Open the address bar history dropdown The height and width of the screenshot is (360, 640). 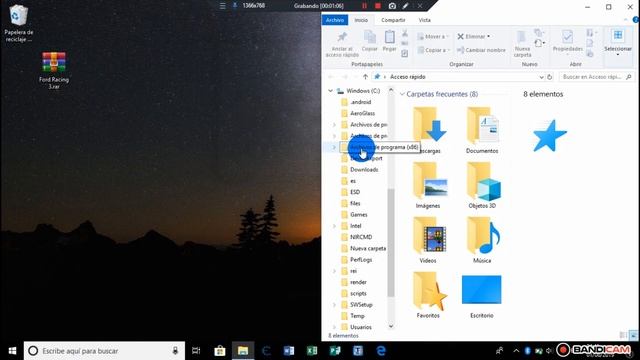pyautogui.click(x=541, y=77)
